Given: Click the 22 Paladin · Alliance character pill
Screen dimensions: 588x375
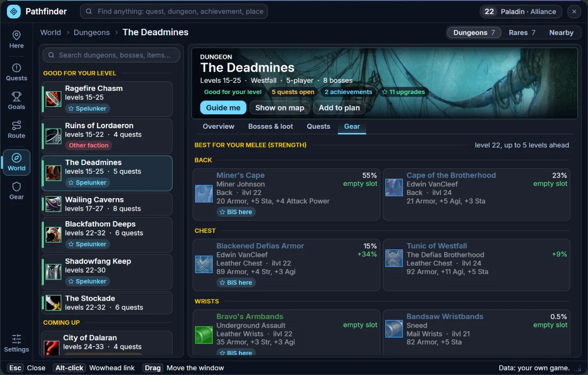Looking at the screenshot, I should click(521, 12).
